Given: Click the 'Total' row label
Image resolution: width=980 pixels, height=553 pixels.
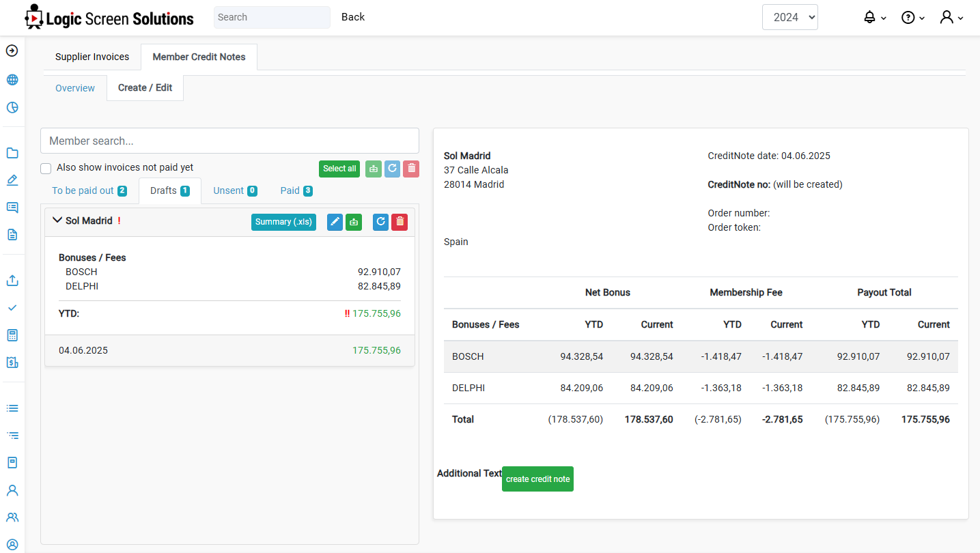Looking at the screenshot, I should click(x=463, y=419).
